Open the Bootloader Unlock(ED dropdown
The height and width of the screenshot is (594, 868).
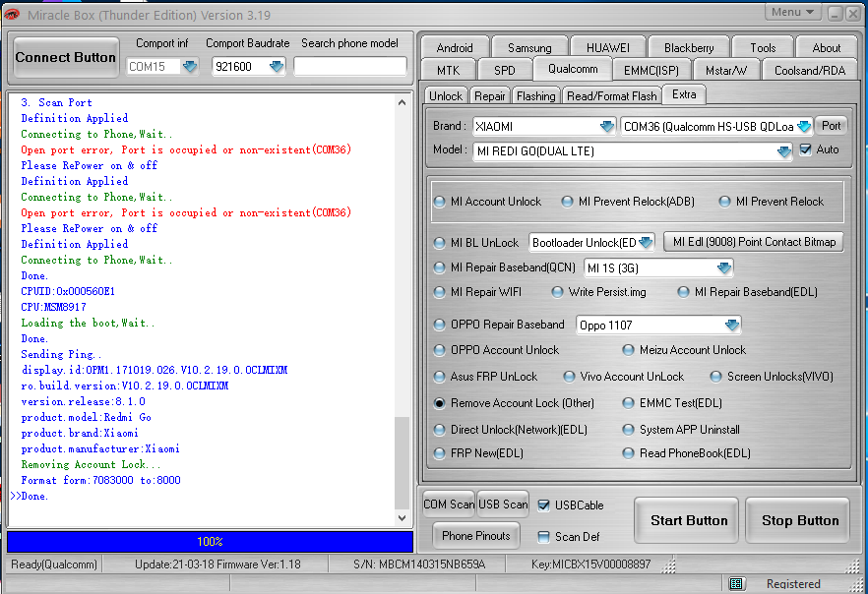646,243
